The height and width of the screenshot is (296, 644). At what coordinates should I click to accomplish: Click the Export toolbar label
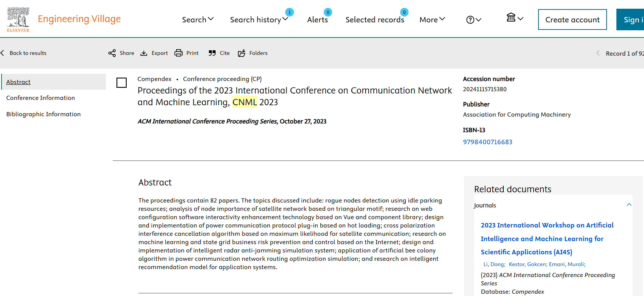click(160, 53)
